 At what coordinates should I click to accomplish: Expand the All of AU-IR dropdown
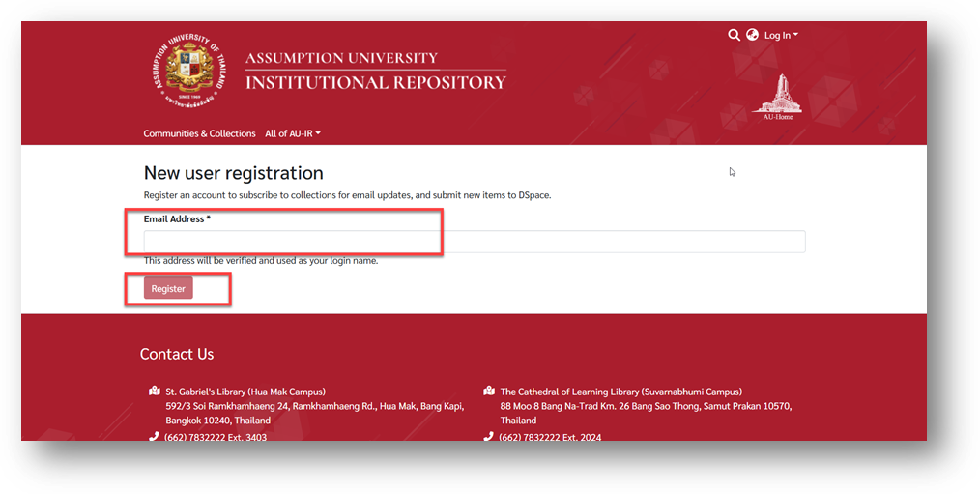click(292, 133)
